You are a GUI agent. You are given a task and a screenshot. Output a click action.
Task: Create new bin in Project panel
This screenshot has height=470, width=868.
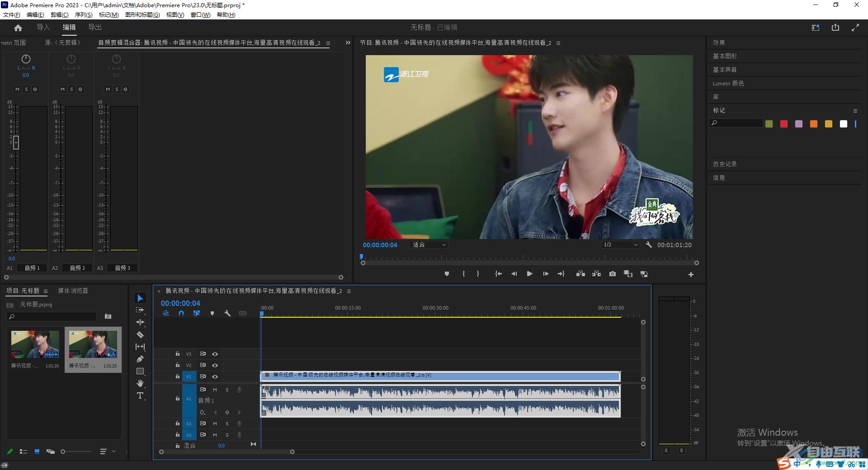pyautogui.click(x=108, y=316)
